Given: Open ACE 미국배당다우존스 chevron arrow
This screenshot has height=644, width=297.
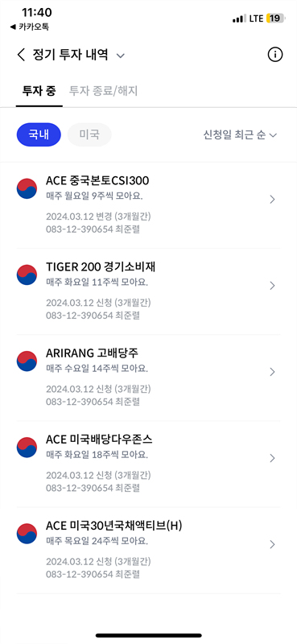Looking at the screenshot, I should pos(272,458).
